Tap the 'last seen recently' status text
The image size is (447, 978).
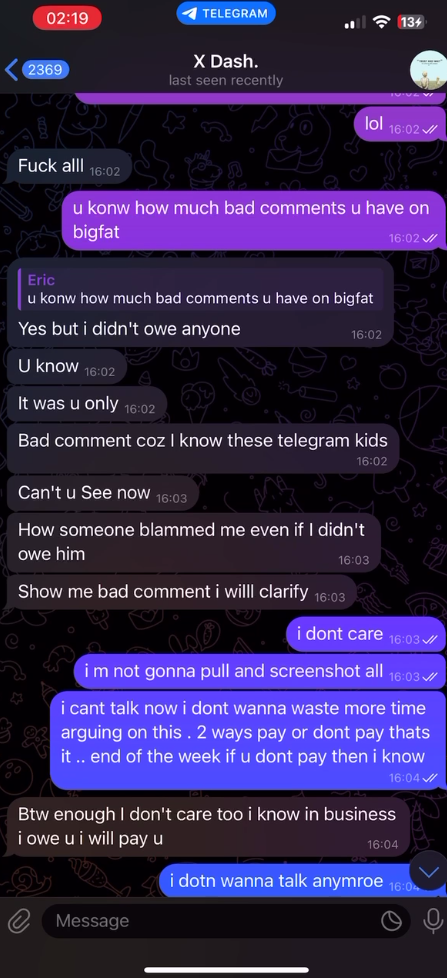coord(226,80)
